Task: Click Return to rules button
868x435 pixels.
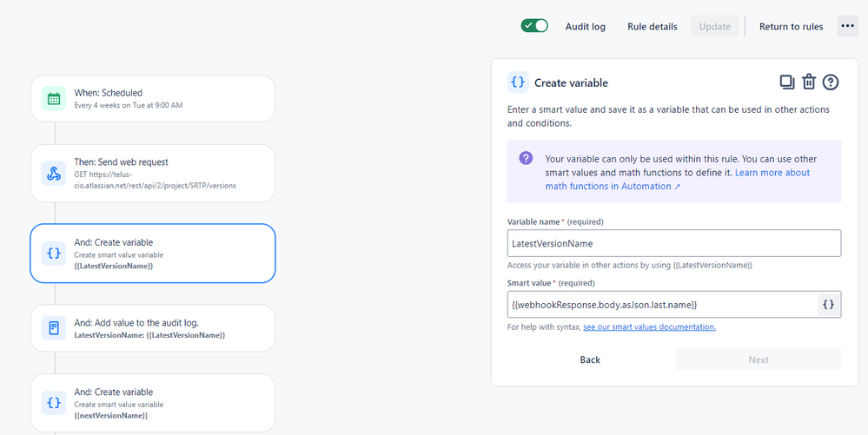Action: point(791,26)
